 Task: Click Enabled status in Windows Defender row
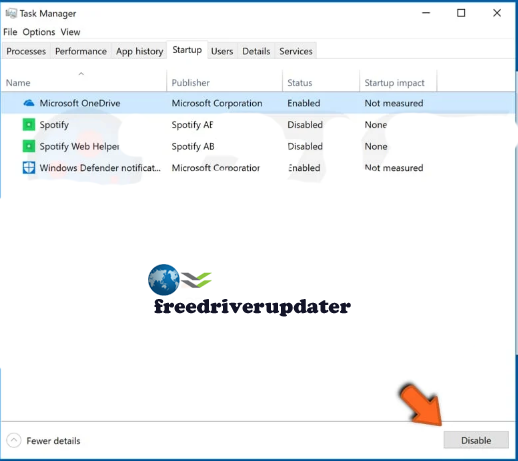pos(304,168)
